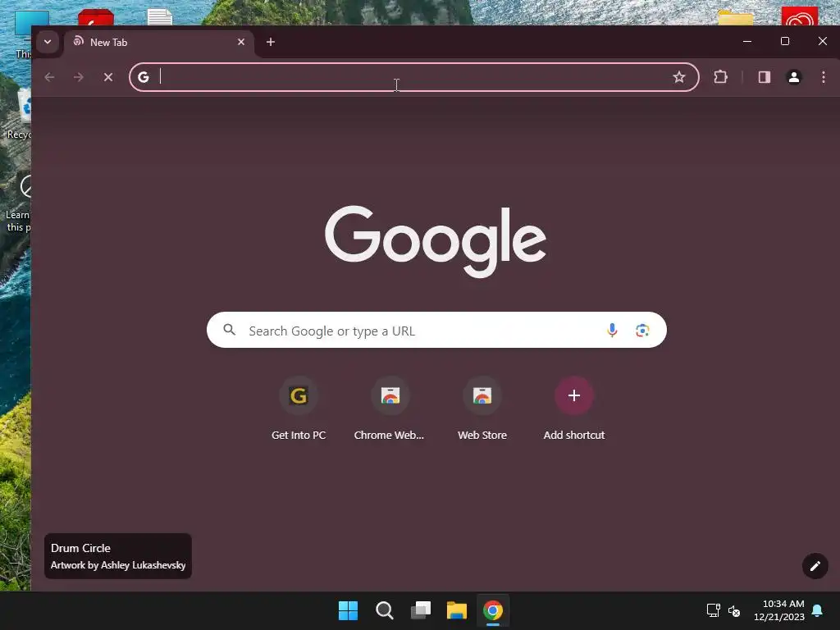Click Chrome icon on taskbar
The image size is (840, 630).
click(493, 610)
